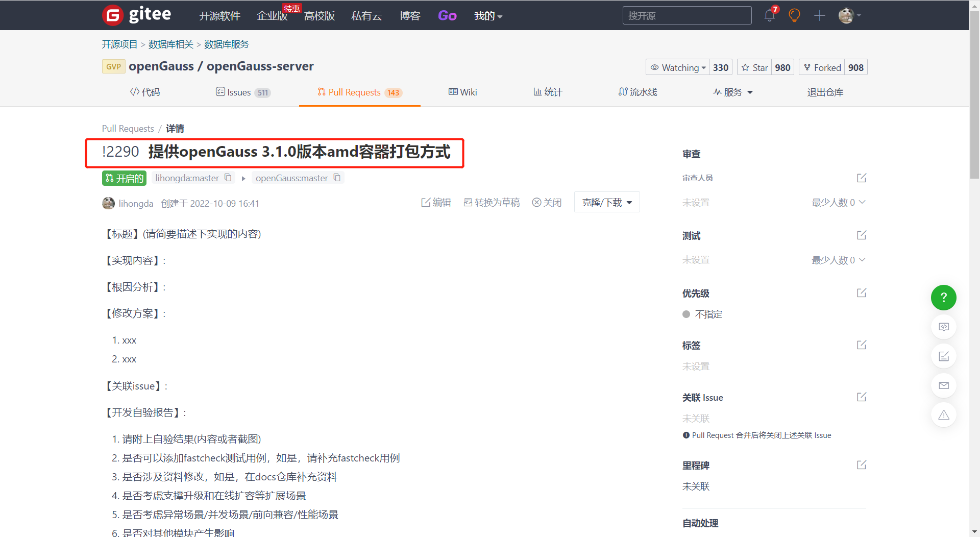The height and width of the screenshot is (537, 980).
Task: Click the 搜开源 search field
Action: pyautogui.click(x=687, y=15)
